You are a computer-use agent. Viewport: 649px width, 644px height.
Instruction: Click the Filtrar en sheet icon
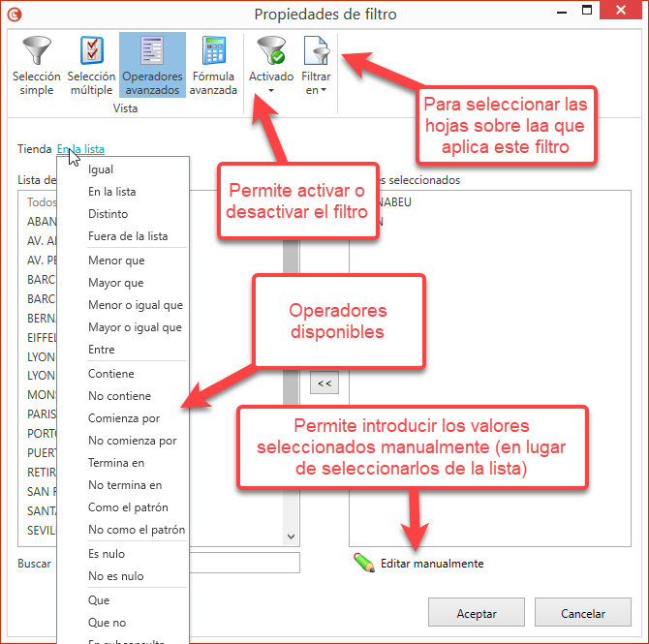[x=317, y=51]
